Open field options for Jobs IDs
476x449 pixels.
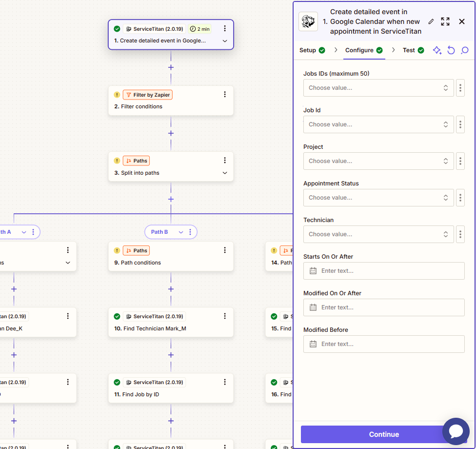click(460, 88)
